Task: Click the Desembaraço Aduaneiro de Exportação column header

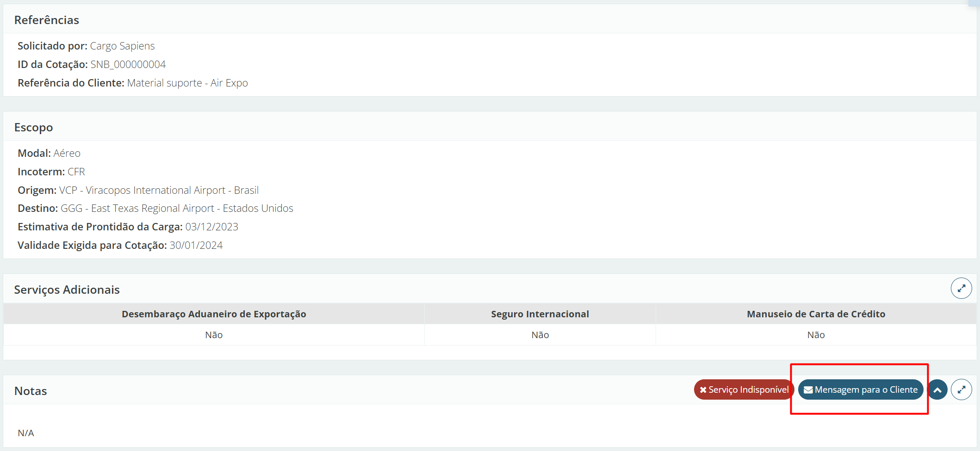Action: (214, 314)
